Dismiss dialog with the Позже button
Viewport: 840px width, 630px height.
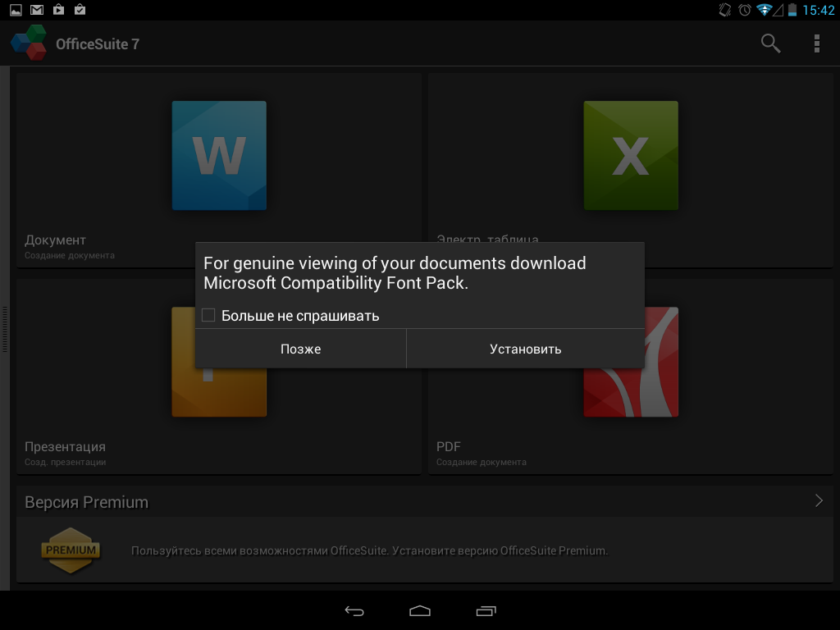click(x=300, y=349)
